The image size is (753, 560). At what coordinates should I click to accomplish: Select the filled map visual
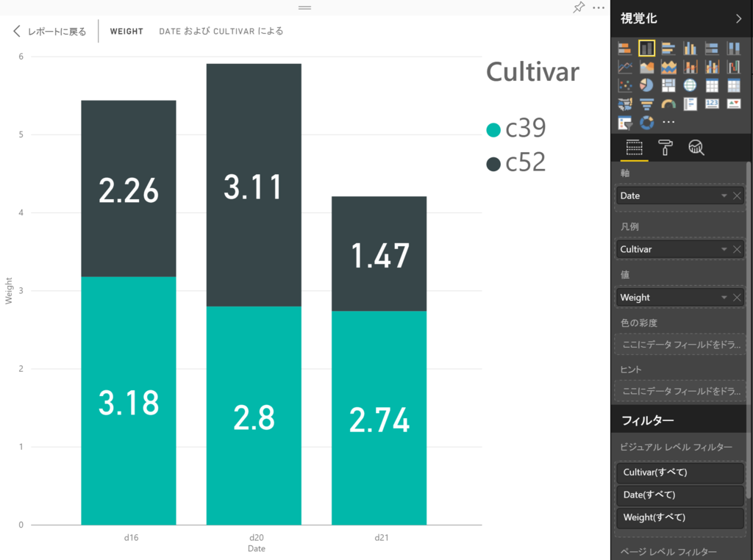(x=625, y=104)
